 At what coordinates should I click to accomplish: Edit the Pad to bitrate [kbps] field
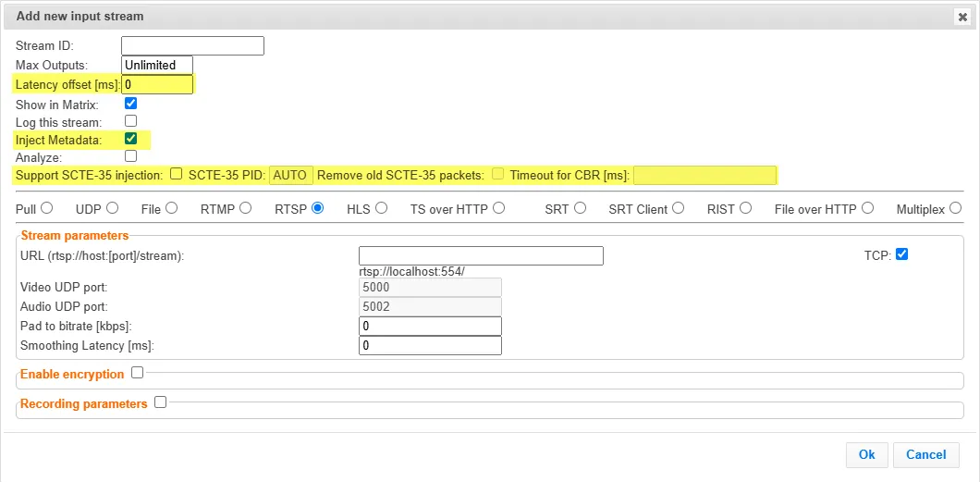430,327
